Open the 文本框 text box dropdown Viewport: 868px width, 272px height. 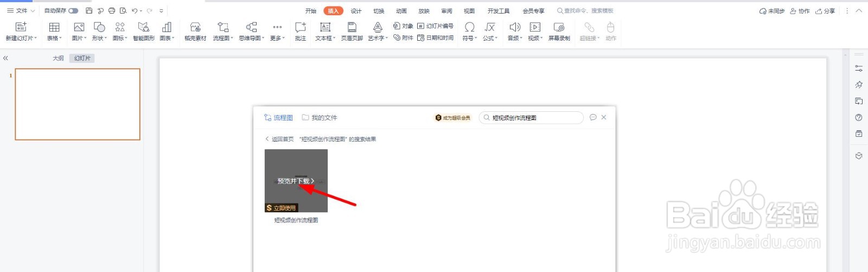coord(325,31)
